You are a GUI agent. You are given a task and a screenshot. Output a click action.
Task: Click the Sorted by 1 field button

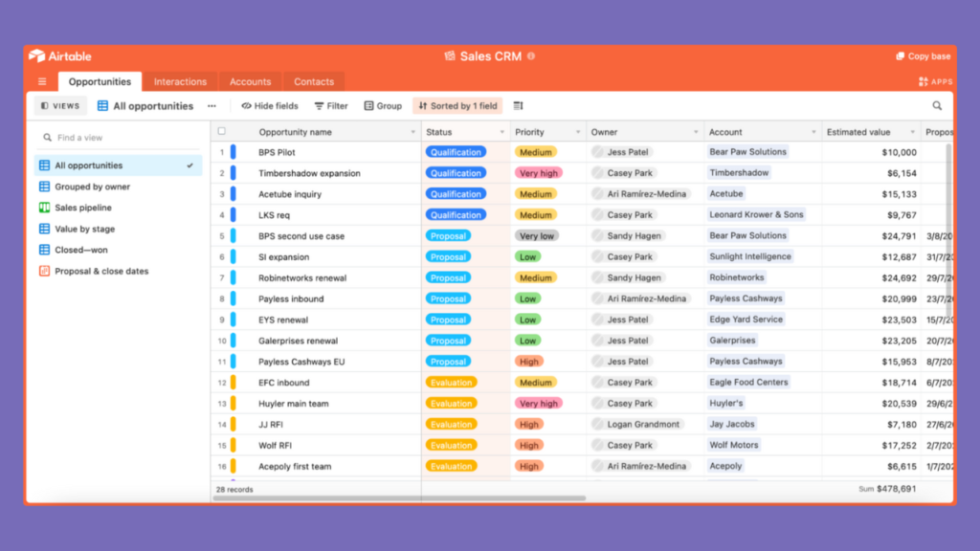pyautogui.click(x=458, y=106)
